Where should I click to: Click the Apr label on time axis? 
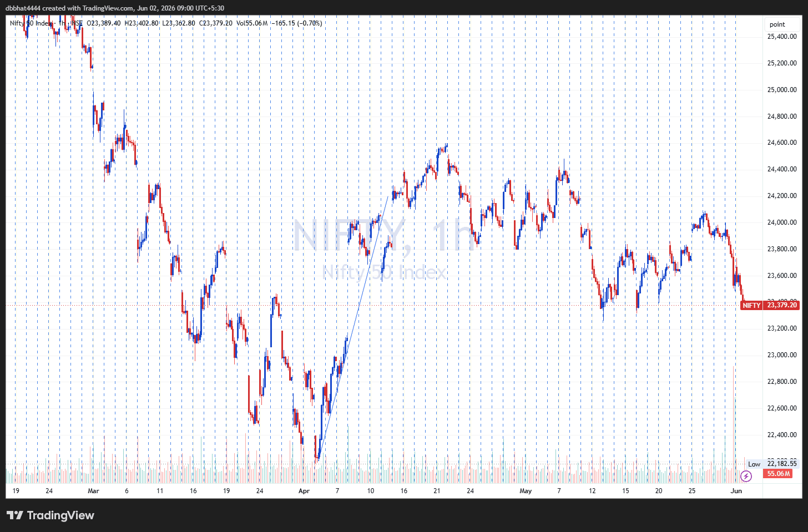click(304, 491)
